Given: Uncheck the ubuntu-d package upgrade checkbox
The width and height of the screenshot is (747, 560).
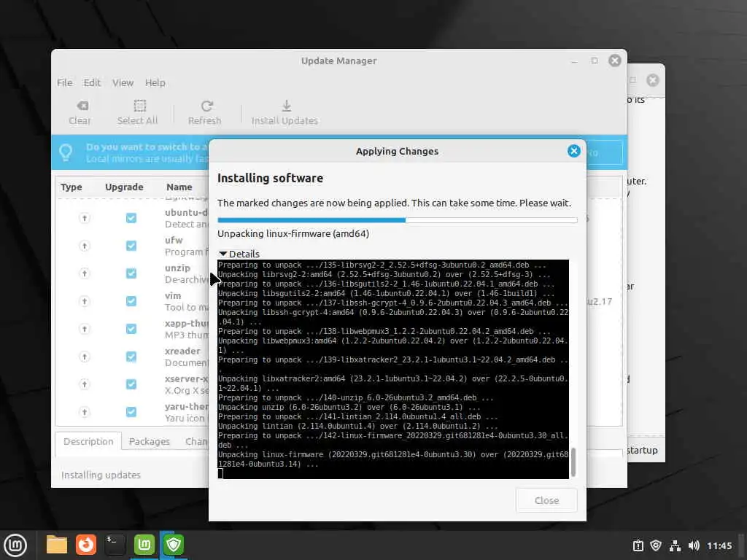Looking at the screenshot, I should point(131,218).
